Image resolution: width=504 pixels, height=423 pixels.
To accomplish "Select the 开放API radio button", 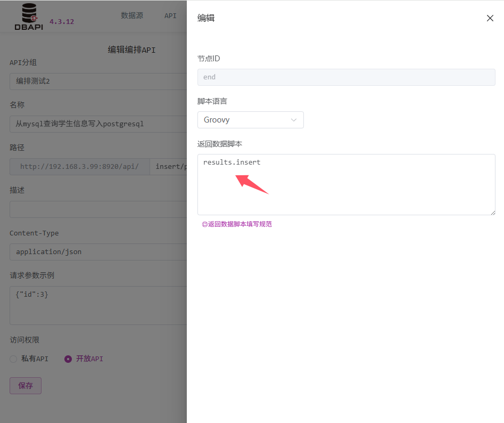I will pyautogui.click(x=68, y=359).
